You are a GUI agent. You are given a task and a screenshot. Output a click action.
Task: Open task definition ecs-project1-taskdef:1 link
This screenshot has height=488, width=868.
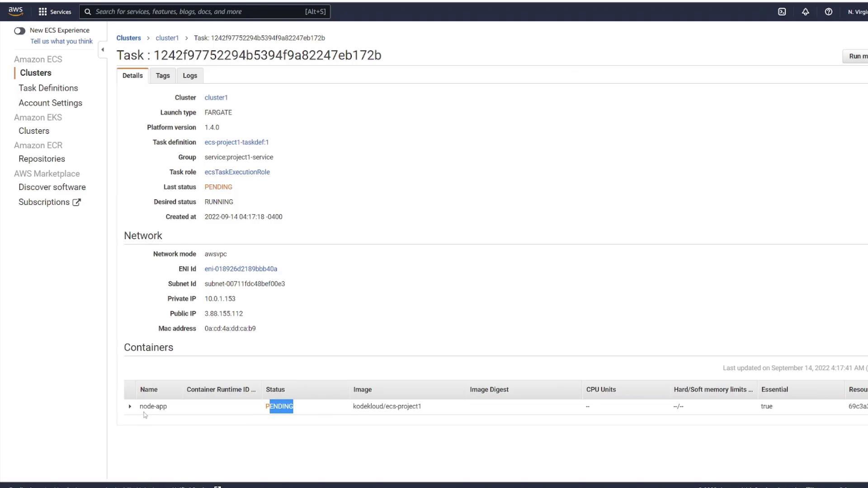(236, 142)
